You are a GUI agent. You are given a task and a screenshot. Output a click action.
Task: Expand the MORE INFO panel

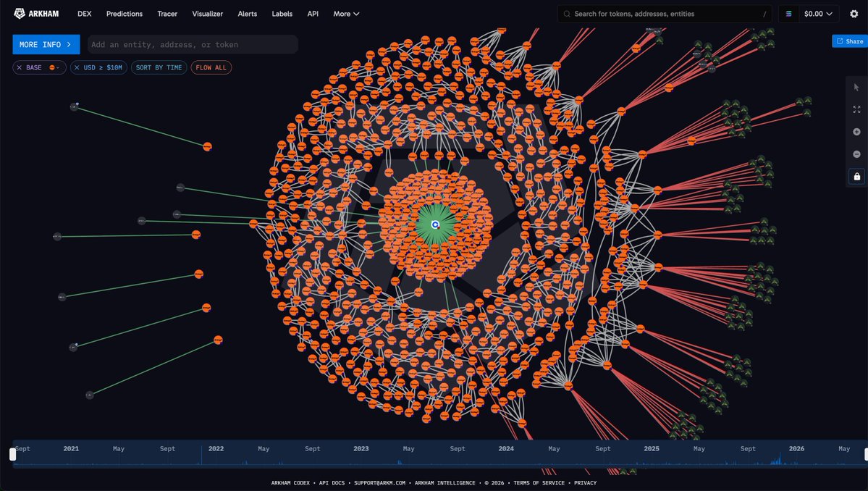click(x=46, y=44)
